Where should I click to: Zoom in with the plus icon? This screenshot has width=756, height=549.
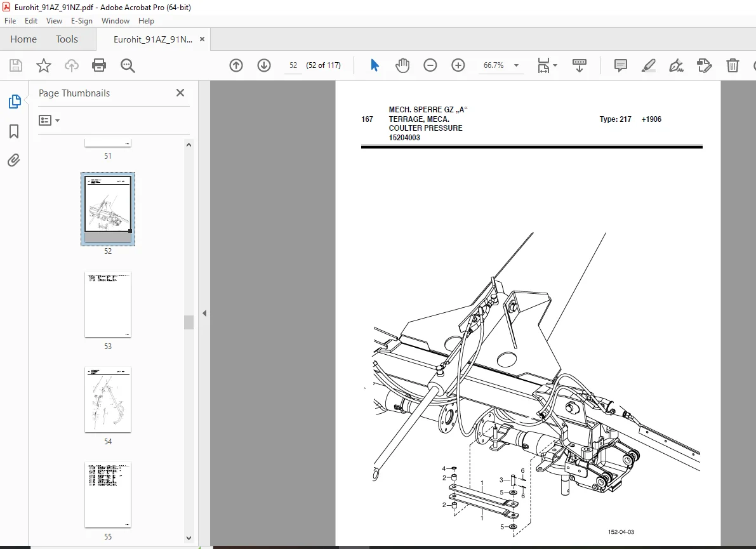pyautogui.click(x=458, y=65)
